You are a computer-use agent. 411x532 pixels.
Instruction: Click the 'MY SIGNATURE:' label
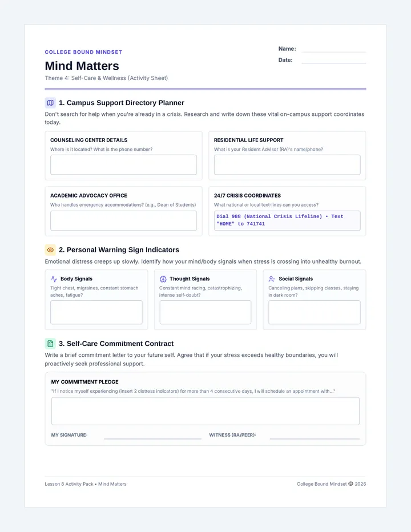pyautogui.click(x=69, y=435)
